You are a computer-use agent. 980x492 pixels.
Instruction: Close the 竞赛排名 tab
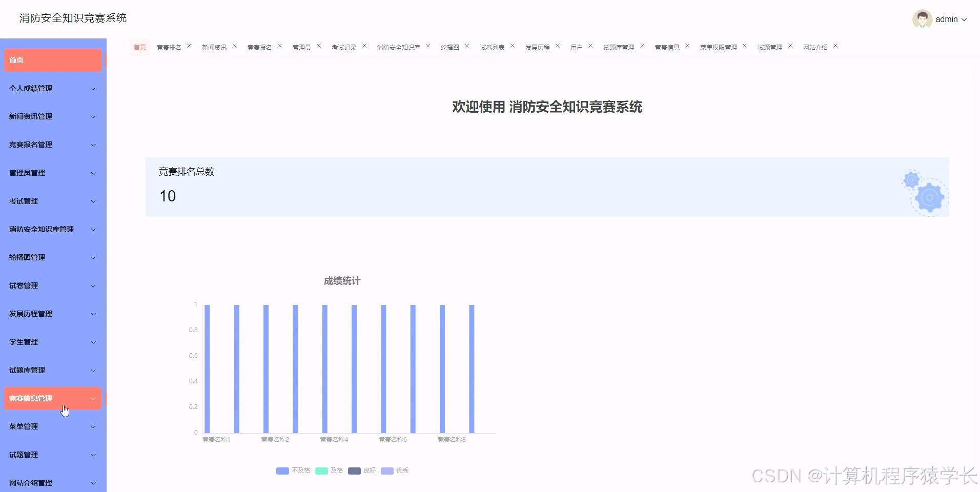(189, 46)
